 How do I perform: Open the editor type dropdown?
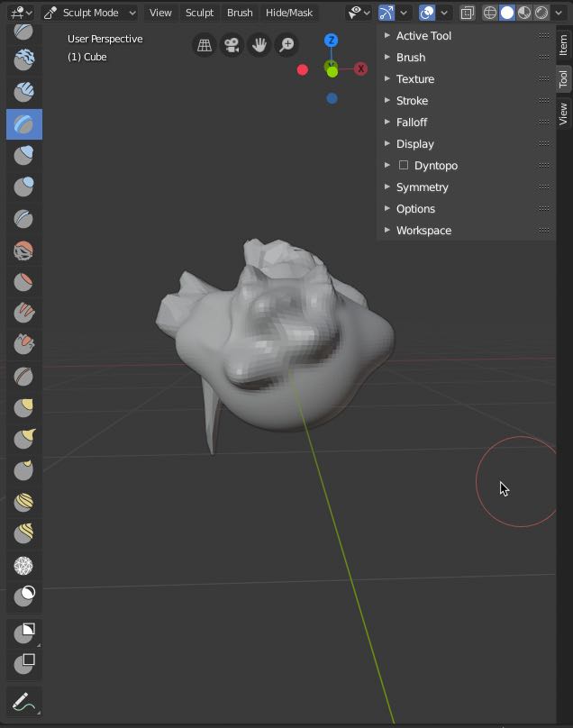[x=22, y=13]
